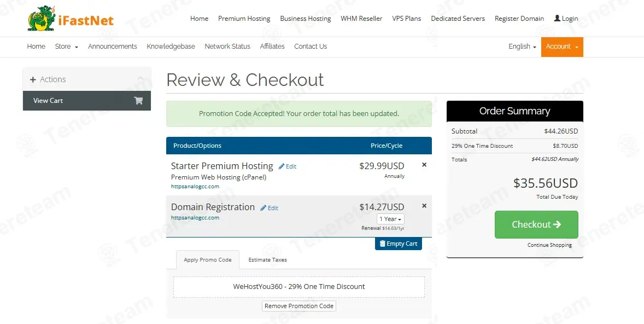Open the English language dropdown

[522, 47]
